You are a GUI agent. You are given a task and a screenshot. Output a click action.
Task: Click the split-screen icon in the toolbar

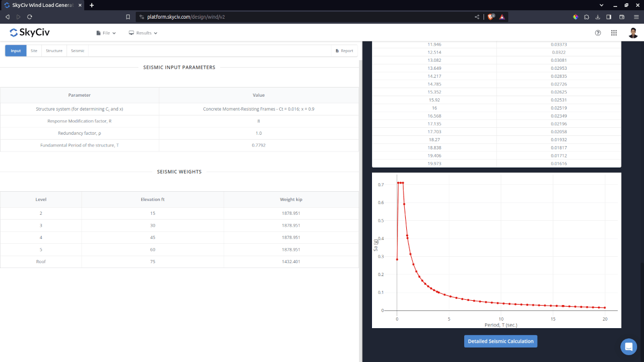point(610,17)
